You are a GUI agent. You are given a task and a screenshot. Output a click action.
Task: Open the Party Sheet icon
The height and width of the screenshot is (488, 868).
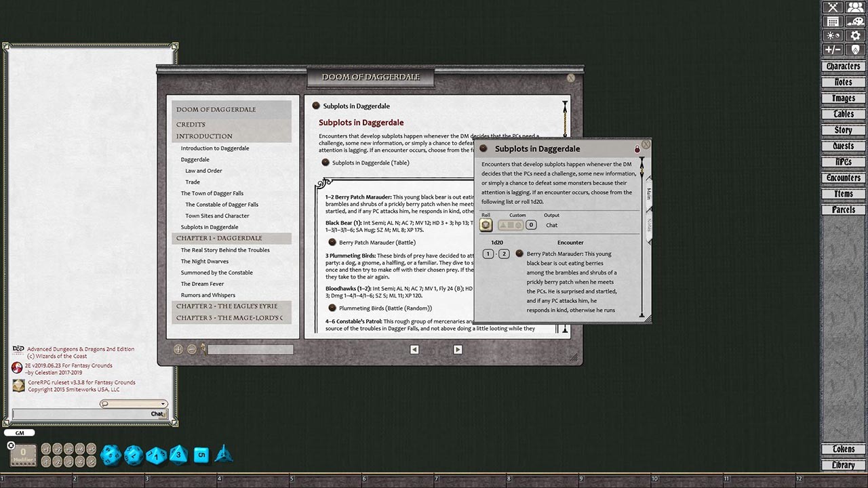click(854, 7)
